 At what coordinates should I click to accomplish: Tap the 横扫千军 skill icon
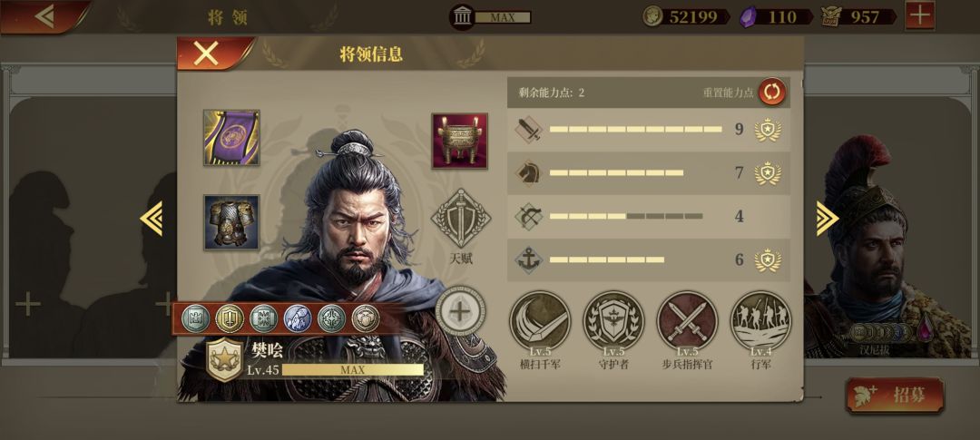click(539, 321)
